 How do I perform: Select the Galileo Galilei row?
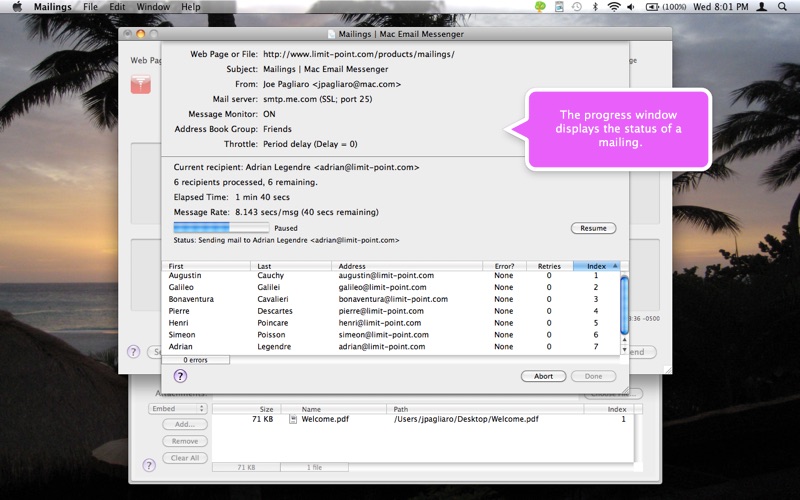pos(391,287)
